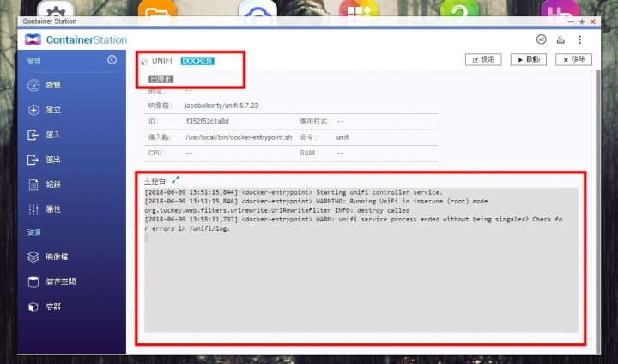Click the 容器 cube icon
Screen dimensions: 618x364
(x=33, y=306)
